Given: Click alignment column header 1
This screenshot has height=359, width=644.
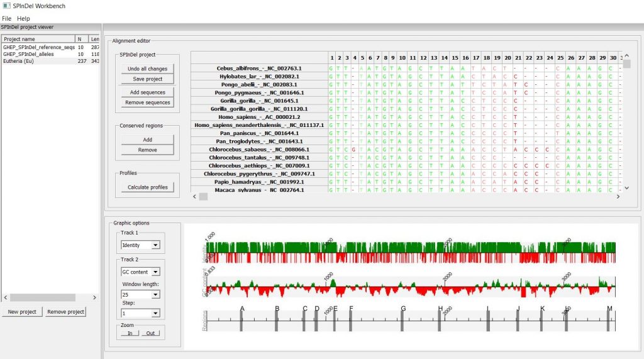Looking at the screenshot, I should pyautogui.click(x=332, y=58).
